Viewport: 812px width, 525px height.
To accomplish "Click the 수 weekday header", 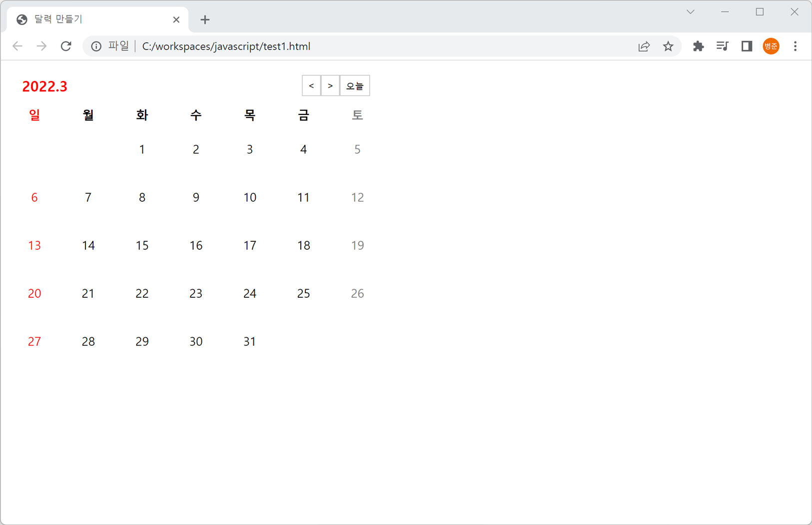I will click(196, 115).
